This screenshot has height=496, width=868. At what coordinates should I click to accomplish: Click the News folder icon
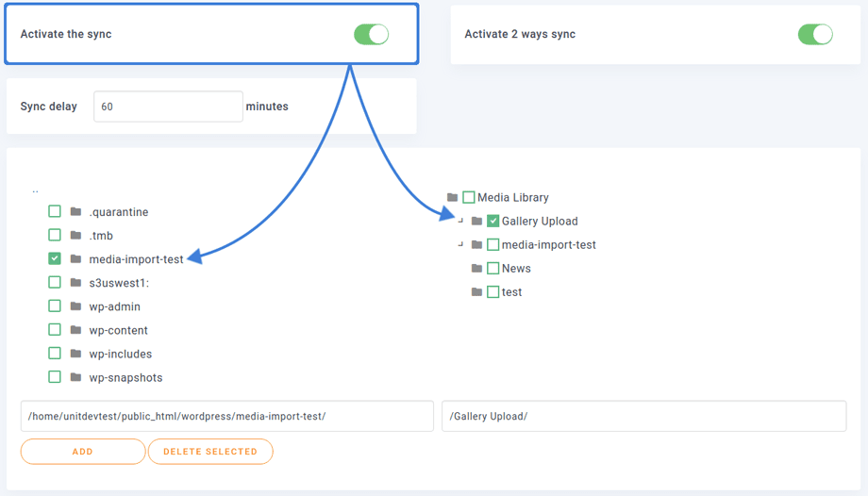pos(477,269)
